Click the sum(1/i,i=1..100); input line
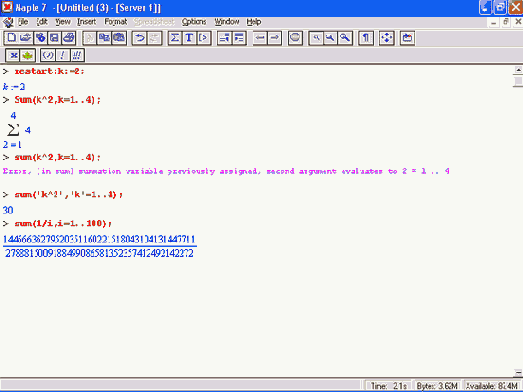The height and width of the screenshot is (392, 523). [x=63, y=223]
